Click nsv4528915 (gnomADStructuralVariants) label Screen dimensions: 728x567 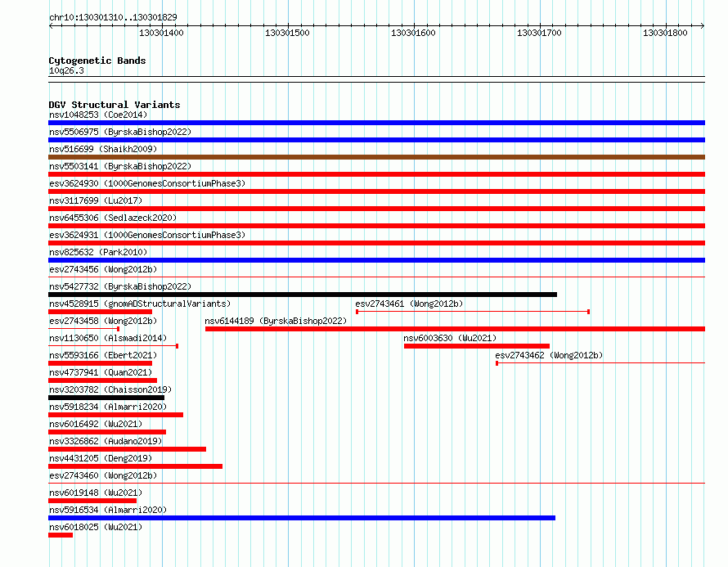140,304
